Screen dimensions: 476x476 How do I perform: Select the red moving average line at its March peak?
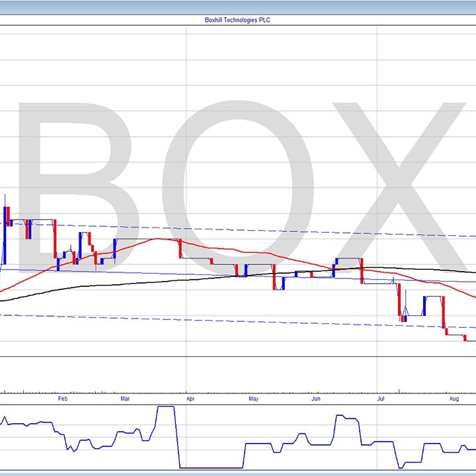(x=157, y=239)
